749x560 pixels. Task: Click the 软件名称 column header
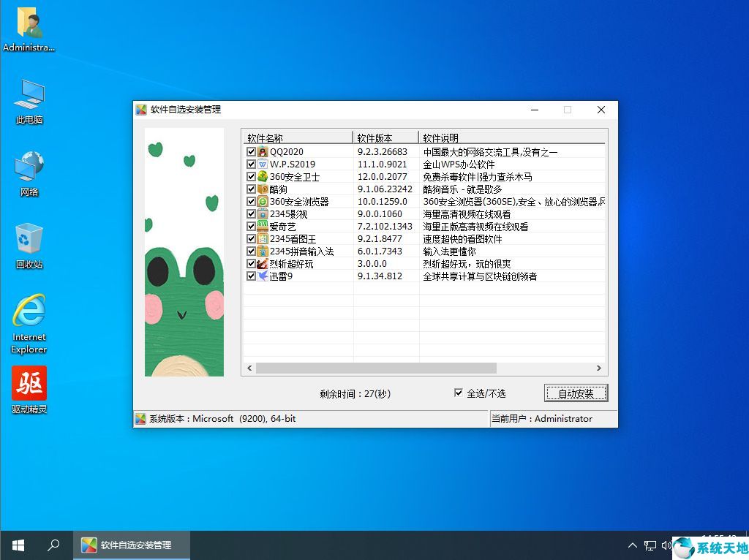298,138
